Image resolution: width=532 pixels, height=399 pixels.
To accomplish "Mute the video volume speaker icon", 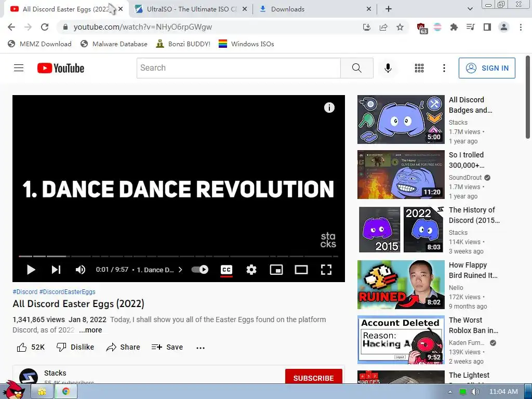I will pos(81,270).
